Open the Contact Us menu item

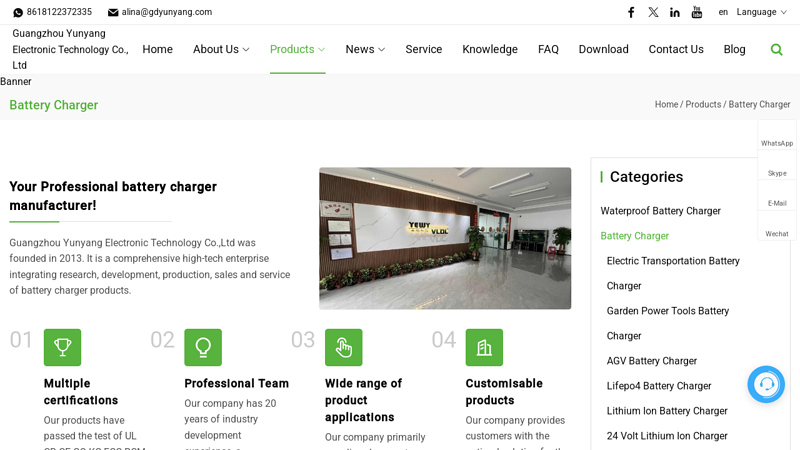click(x=676, y=49)
